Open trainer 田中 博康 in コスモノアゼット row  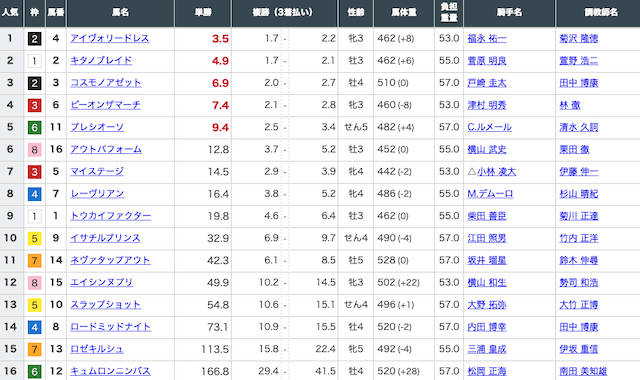[579, 83]
